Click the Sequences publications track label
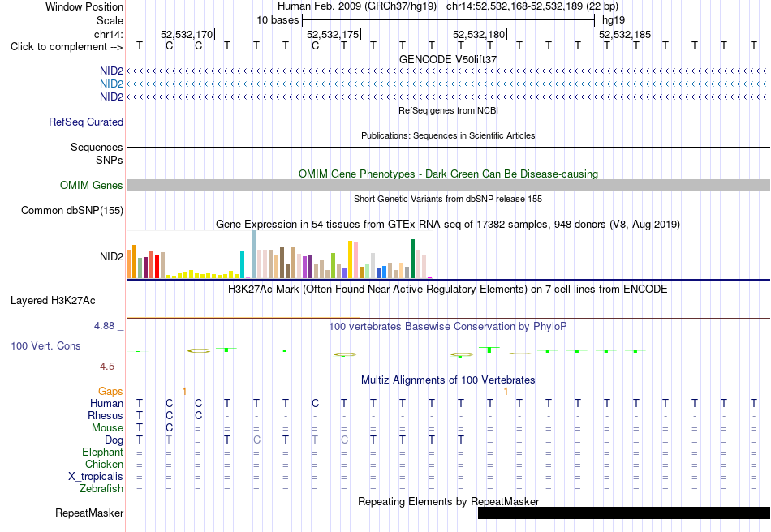The image size is (771, 532). click(97, 148)
